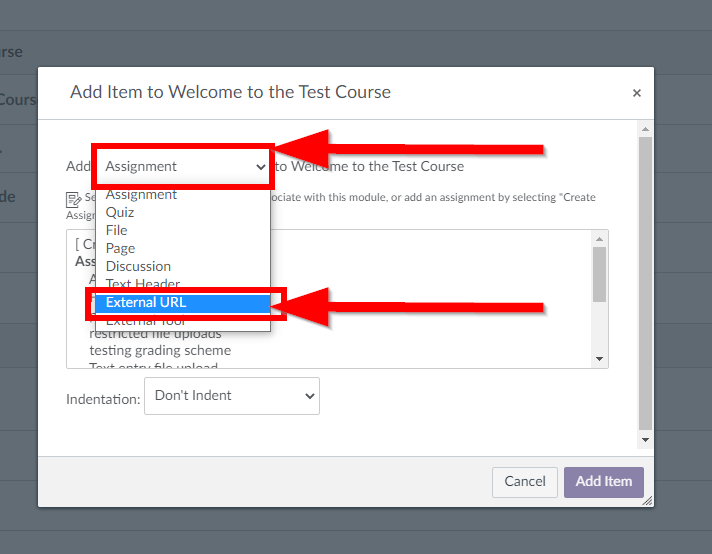Click the assignment list scrollbar up arrow

[x=600, y=238]
